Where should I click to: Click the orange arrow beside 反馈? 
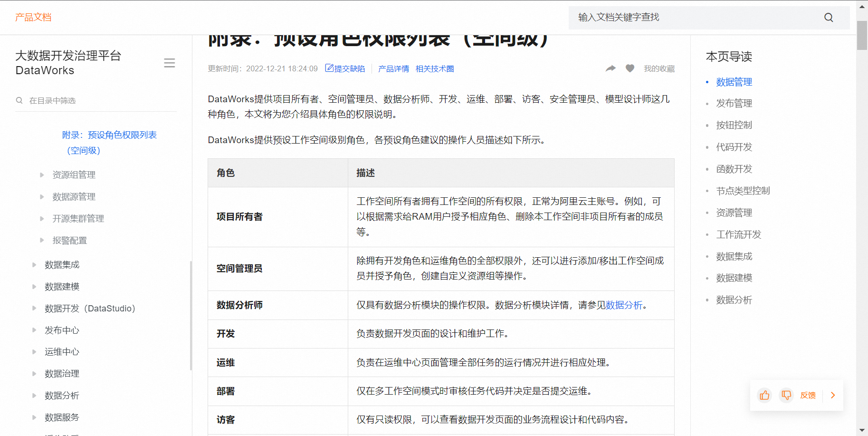(x=832, y=395)
